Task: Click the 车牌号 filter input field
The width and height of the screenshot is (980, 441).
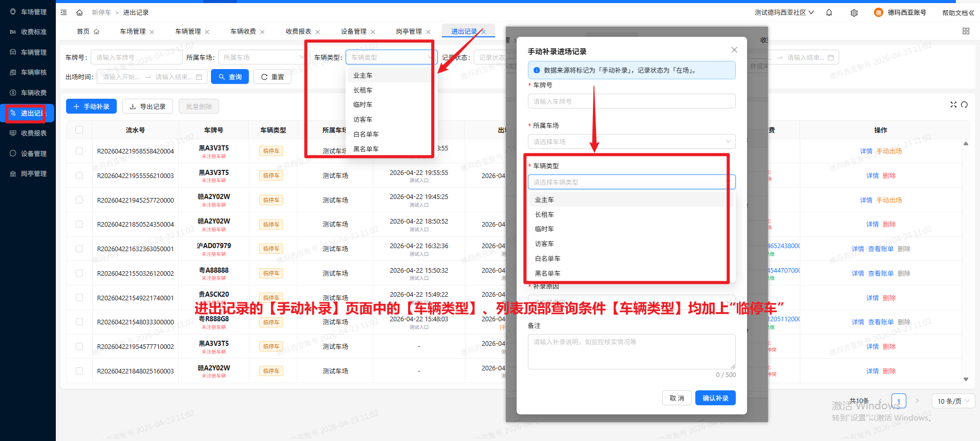Action: point(137,57)
